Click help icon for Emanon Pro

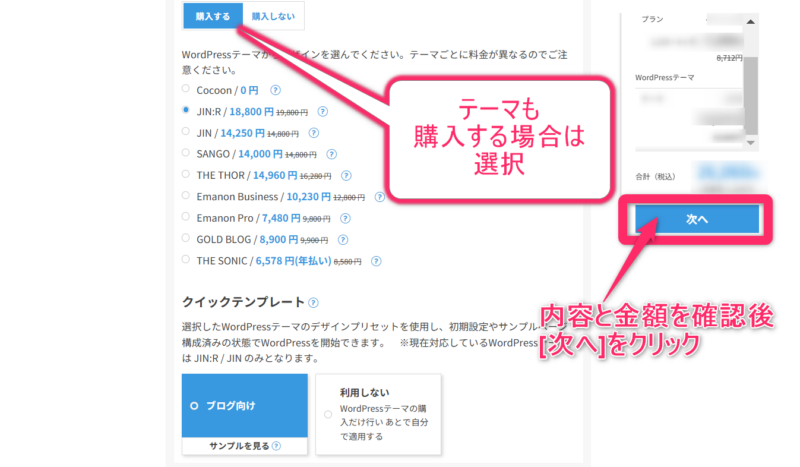pyautogui.click(x=345, y=218)
